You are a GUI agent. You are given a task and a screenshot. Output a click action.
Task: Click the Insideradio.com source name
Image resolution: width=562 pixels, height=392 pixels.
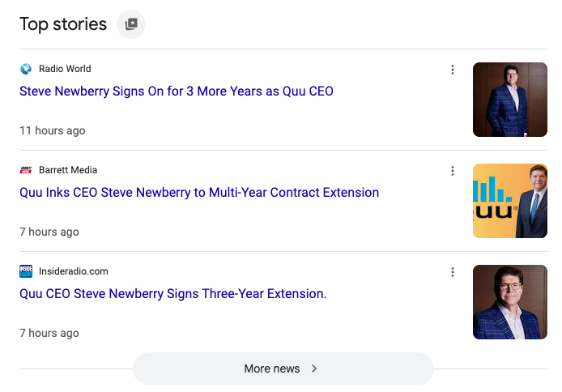74,271
